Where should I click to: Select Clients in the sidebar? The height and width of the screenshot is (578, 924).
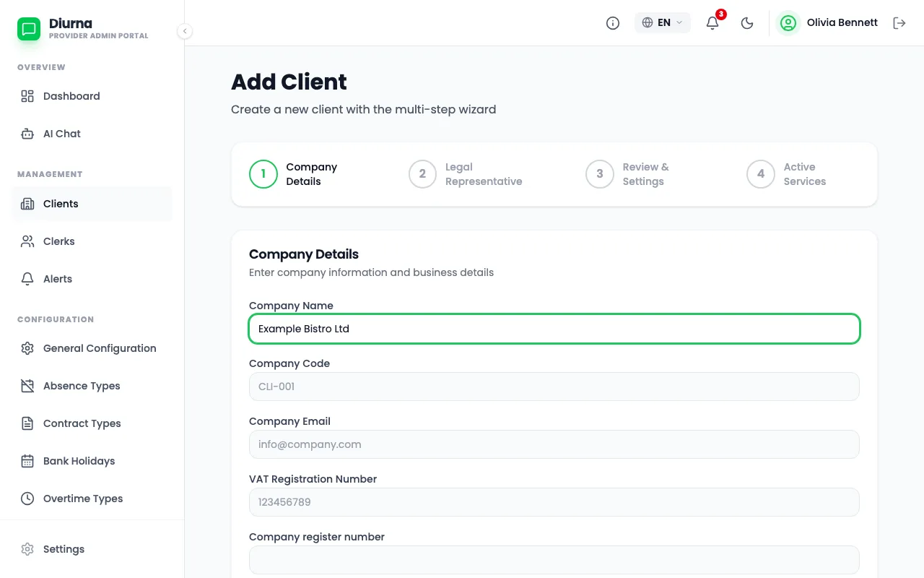point(92,204)
